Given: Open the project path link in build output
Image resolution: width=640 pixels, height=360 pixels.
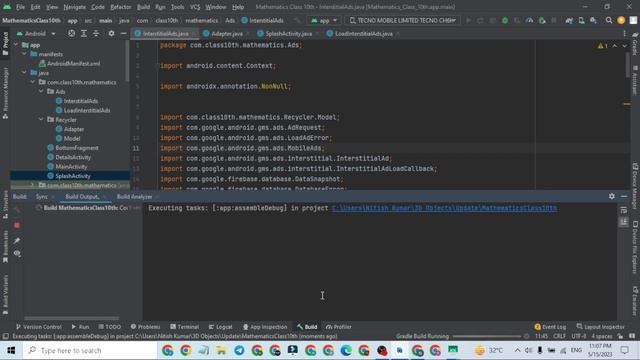Looking at the screenshot, I should click(x=444, y=208).
